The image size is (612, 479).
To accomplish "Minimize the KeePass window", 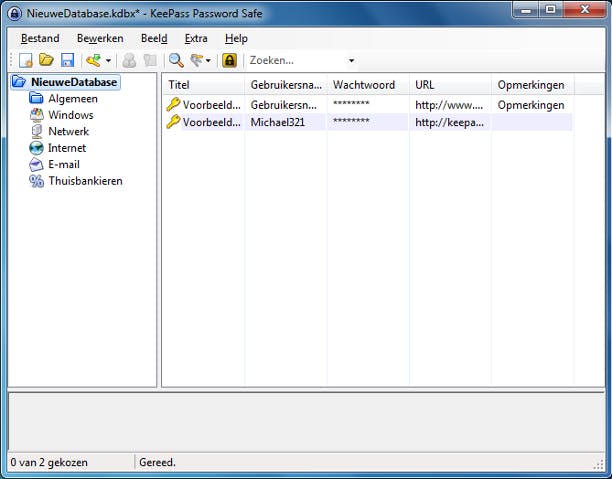I will click(x=526, y=10).
